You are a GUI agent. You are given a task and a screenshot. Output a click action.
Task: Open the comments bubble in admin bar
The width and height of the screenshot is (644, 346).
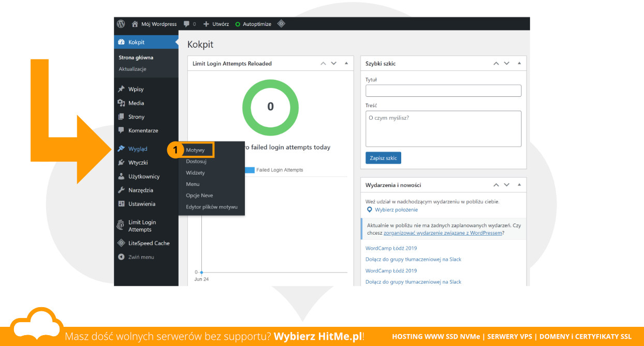(x=187, y=24)
